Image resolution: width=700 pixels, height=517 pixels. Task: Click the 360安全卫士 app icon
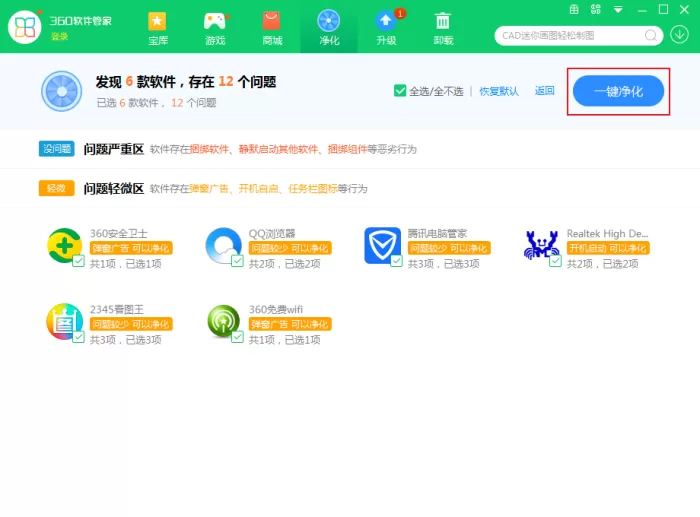pos(65,246)
